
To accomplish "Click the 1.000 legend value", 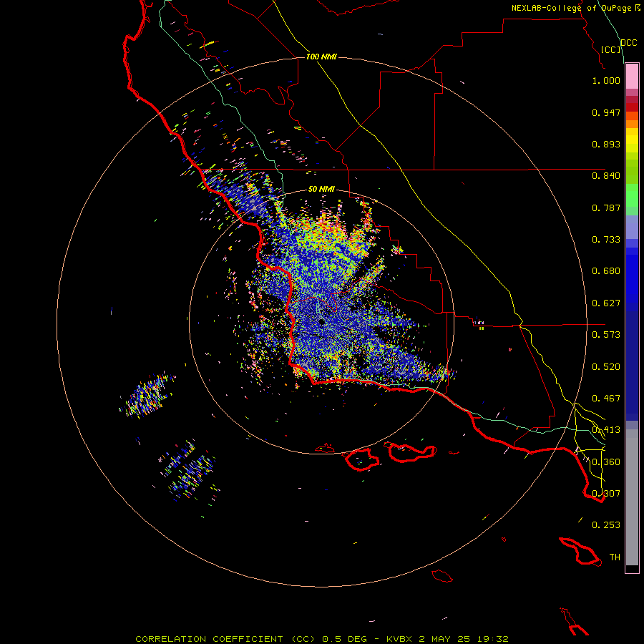I will [x=606, y=80].
